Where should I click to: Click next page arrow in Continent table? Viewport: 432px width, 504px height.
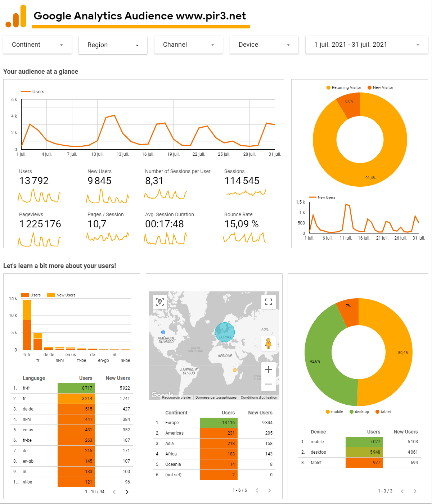click(x=269, y=490)
